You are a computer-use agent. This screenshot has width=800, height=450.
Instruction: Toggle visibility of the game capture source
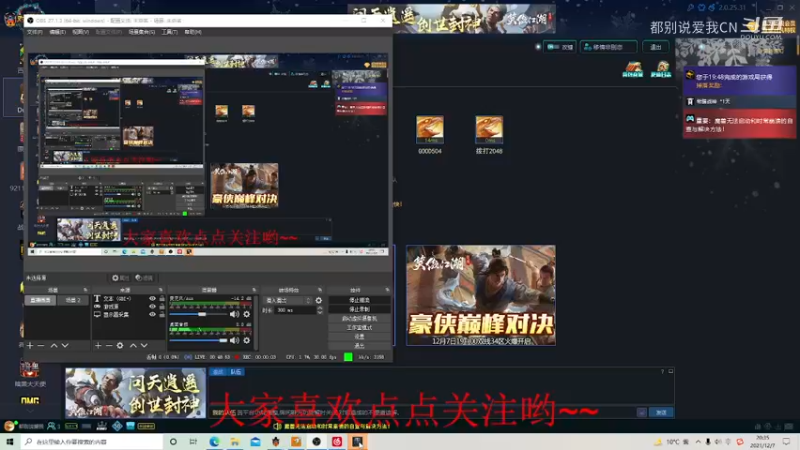coord(152,307)
